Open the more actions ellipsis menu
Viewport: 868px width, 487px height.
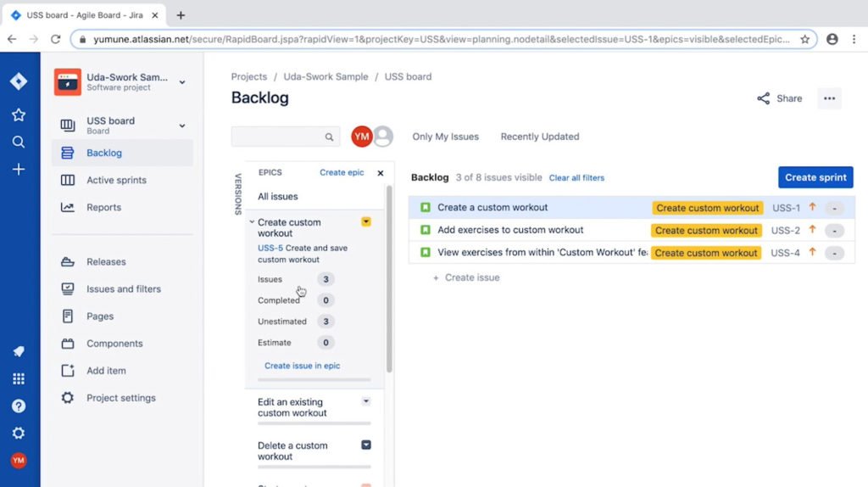829,98
